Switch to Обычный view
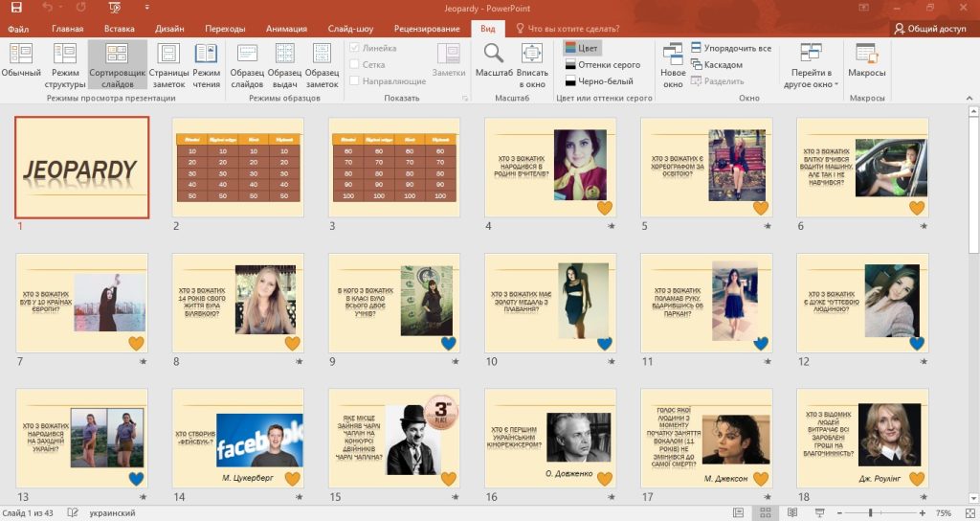This screenshot has height=521, width=980. (x=21, y=60)
